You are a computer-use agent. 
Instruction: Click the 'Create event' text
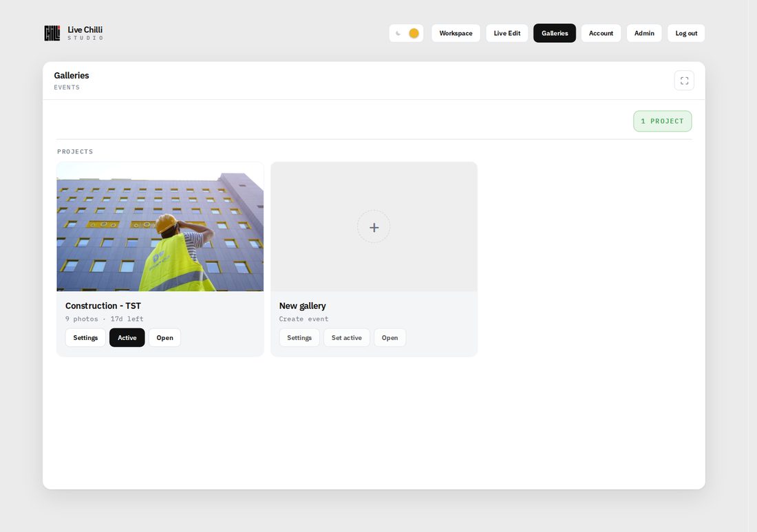click(303, 319)
